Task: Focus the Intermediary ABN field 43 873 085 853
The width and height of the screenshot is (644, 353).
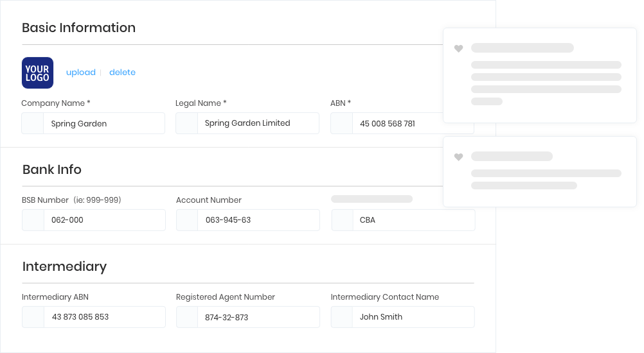Action: click(x=94, y=317)
